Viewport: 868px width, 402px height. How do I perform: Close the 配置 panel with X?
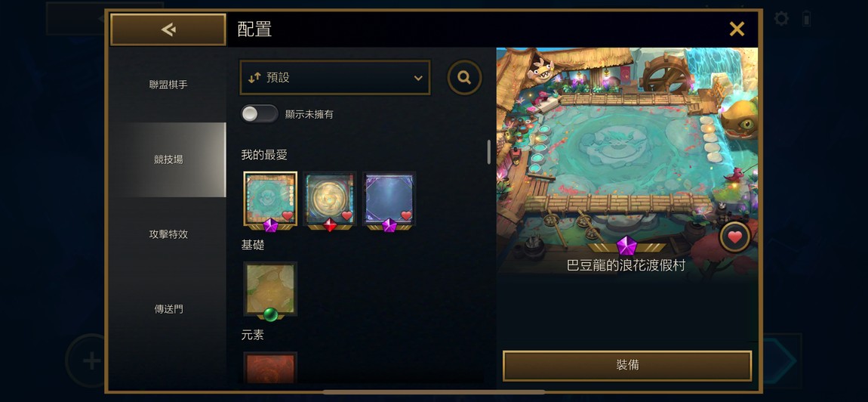(x=737, y=29)
